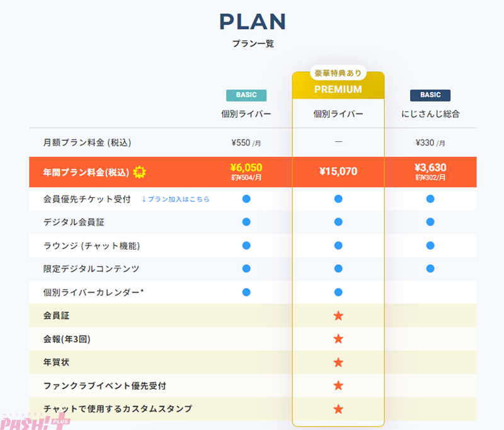504x430 pixels.
Task: Click the star icon in the 会員証 row
Action: [x=338, y=315]
